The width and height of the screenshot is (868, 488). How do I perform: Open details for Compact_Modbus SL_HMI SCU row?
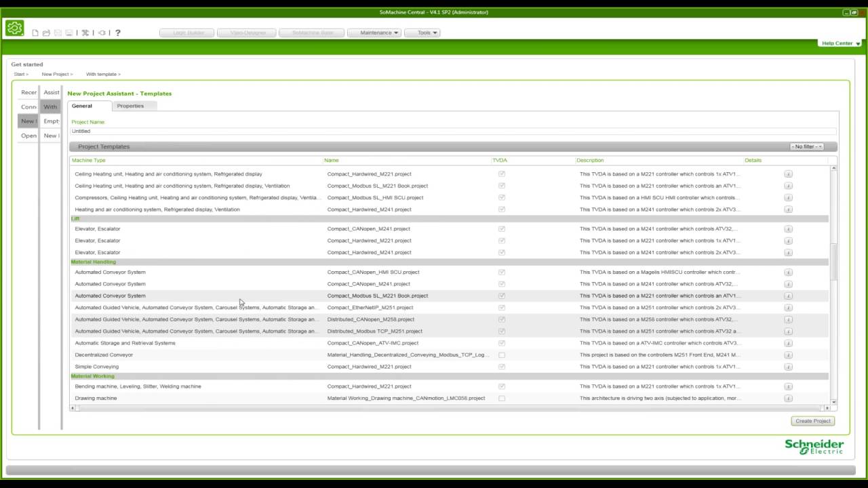(x=788, y=198)
